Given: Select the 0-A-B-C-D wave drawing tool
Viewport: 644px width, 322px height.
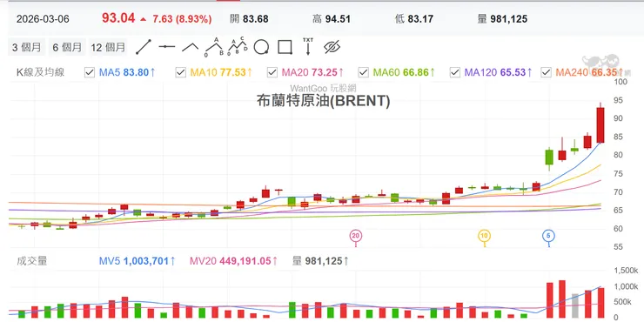Looking at the screenshot, I should 238,46.
